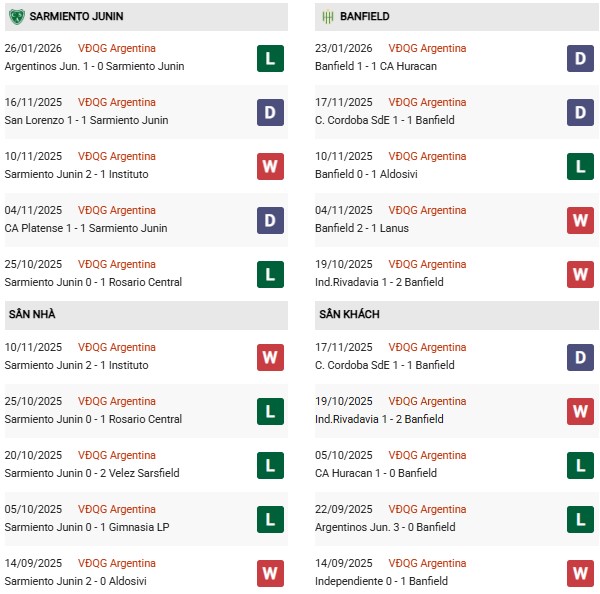Click the D badge for Banfield 1 - 1 CA Huracan
This screenshot has width=600, height=594.
pos(581,58)
